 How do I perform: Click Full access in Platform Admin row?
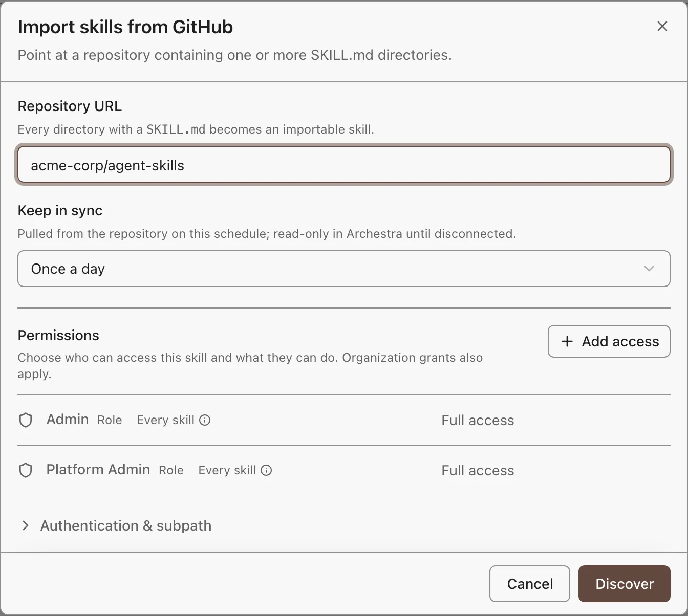click(x=478, y=470)
